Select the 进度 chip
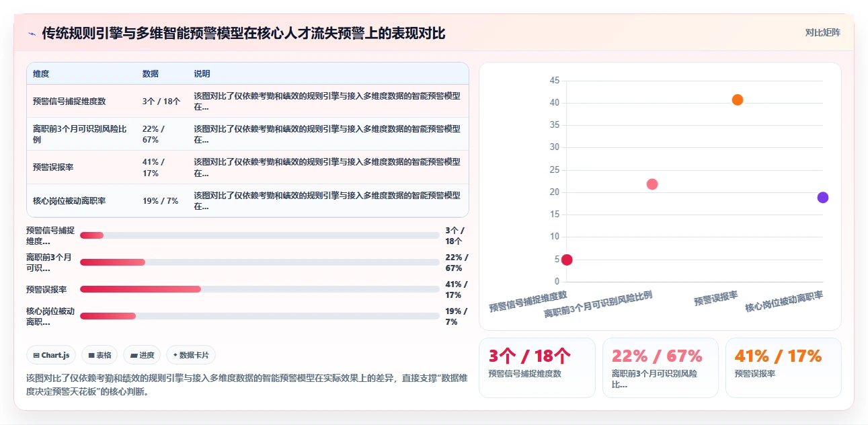Viewport: 868px width, 425px height. 142,355
